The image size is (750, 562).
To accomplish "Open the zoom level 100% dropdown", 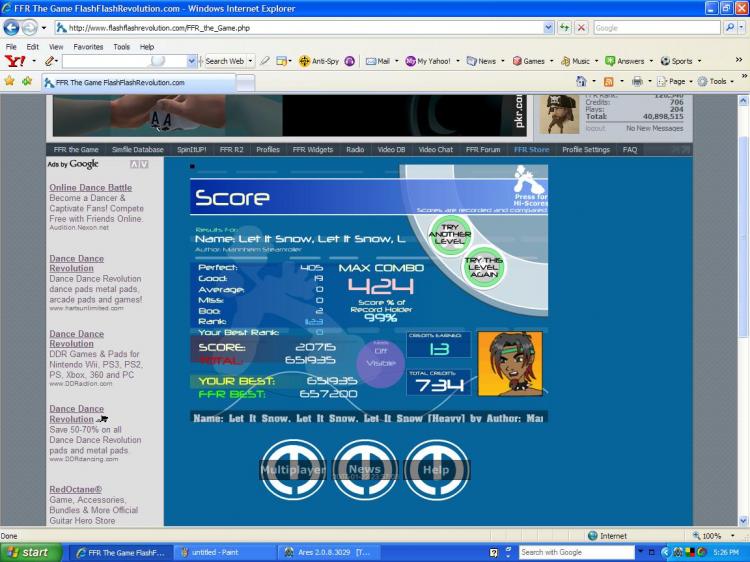I will pyautogui.click(x=733, y=536).
